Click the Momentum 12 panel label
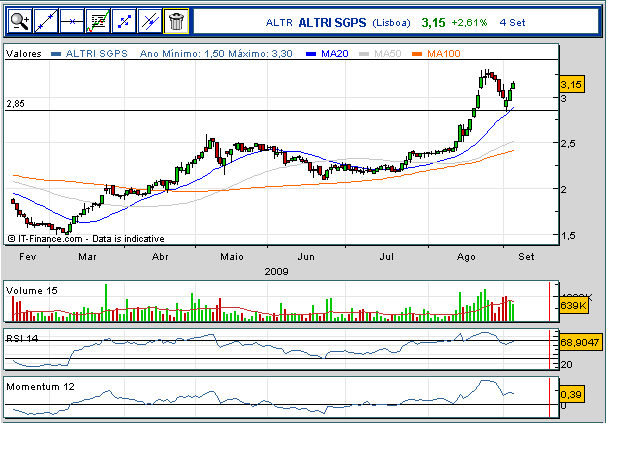Screen dimensions: 623x462 [x=40, y=387]
